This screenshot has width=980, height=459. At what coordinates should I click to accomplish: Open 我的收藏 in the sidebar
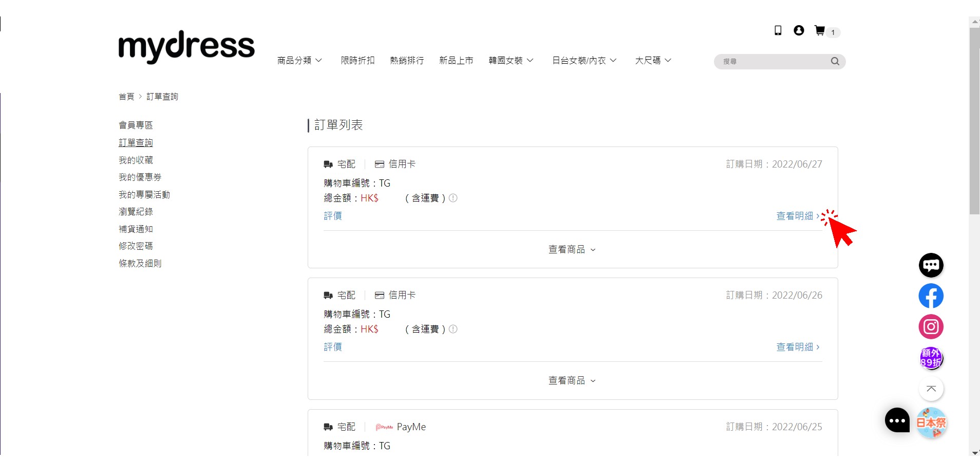coord(136,160)
